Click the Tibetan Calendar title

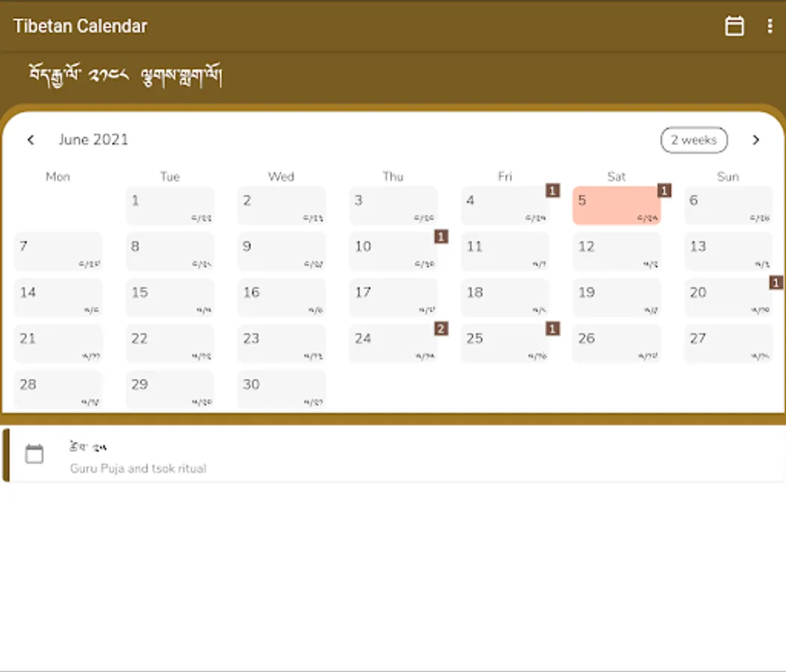click(79, 26)
